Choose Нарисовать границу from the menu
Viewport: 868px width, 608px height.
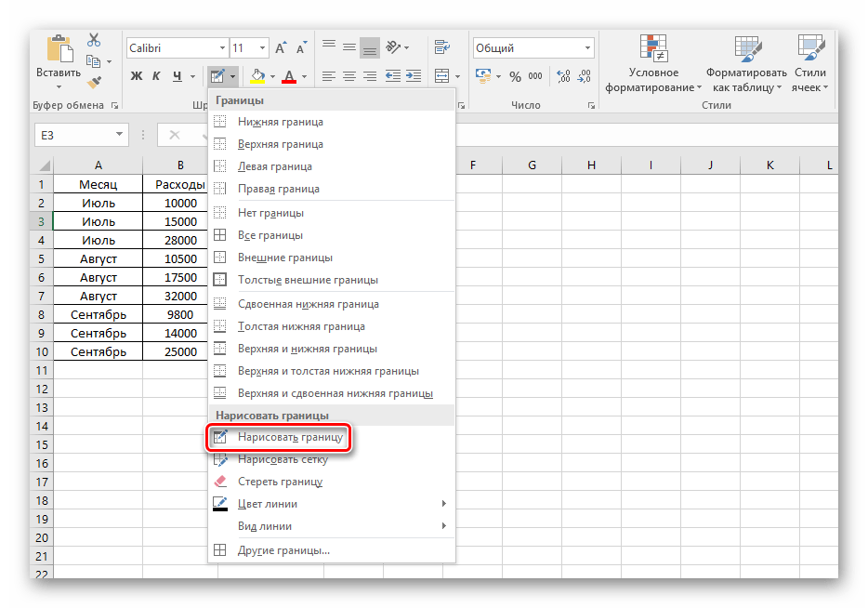pos(290,437)
